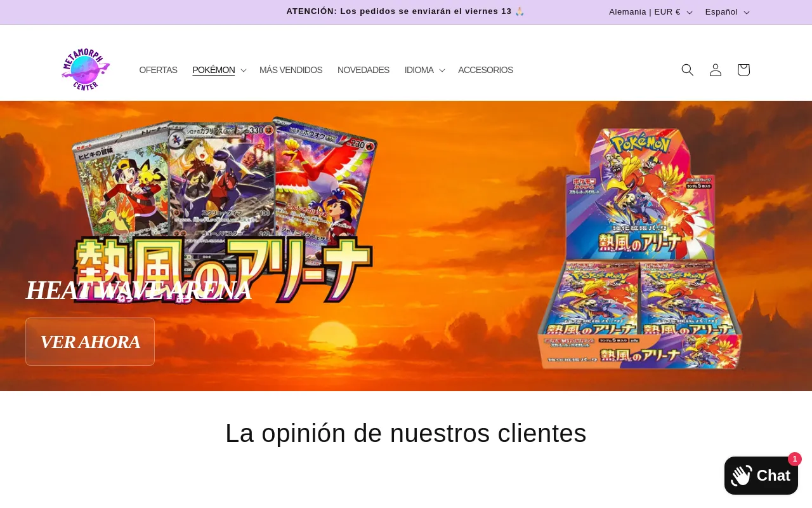
Task: Open the NOVEDADES page
Action: point(363,70)
